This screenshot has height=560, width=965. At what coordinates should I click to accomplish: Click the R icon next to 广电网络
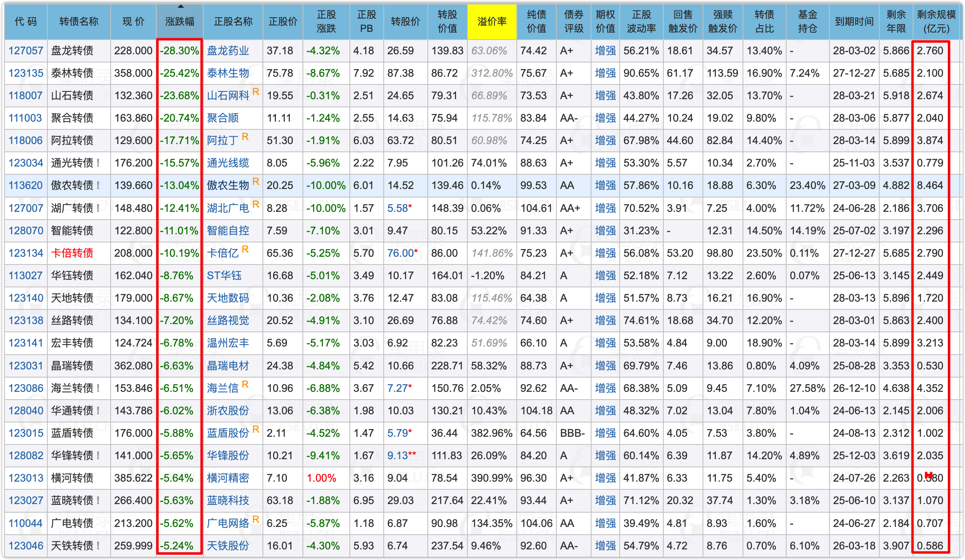coord(256,519)
